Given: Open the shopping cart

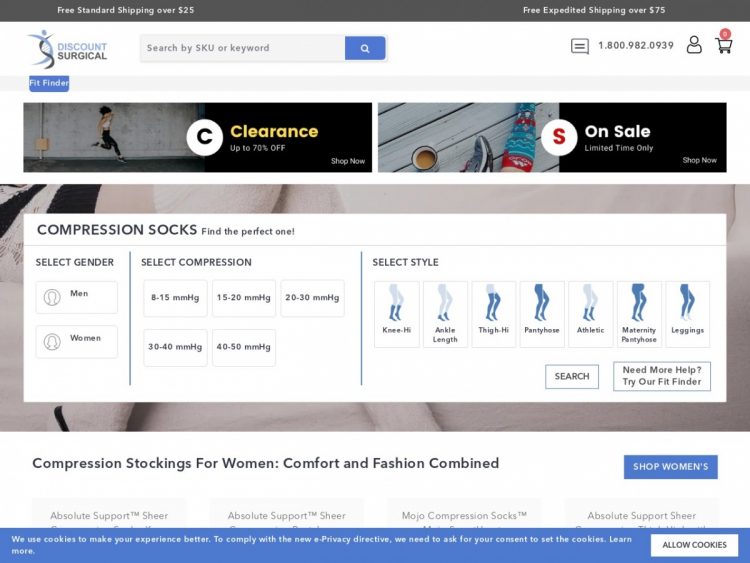Looking at the screenshot, I should (723, 45).
